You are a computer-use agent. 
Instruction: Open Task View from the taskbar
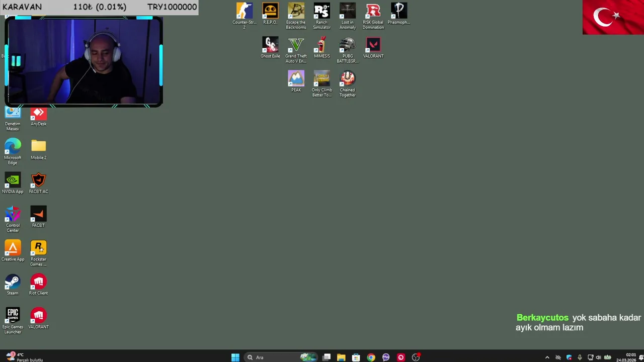coord(327,357)
